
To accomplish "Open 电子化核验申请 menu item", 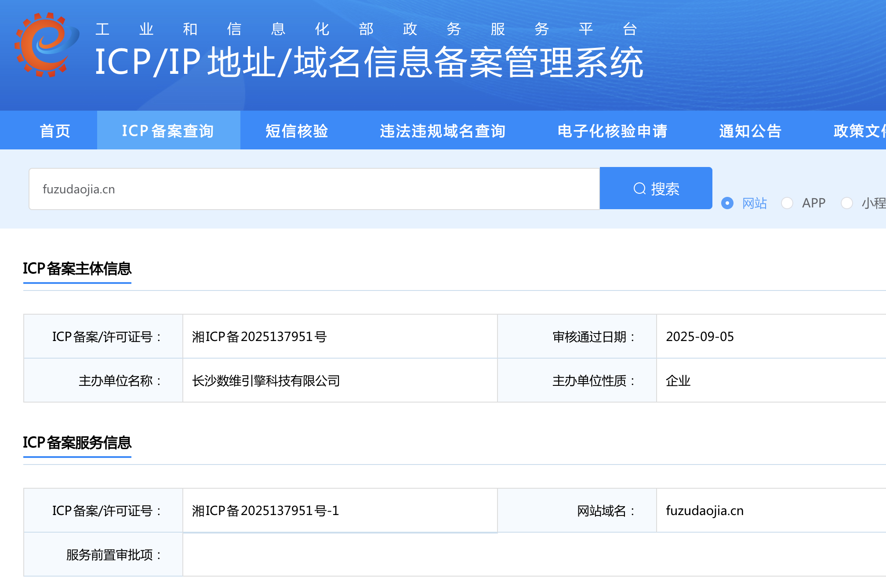I will [612, 131].
